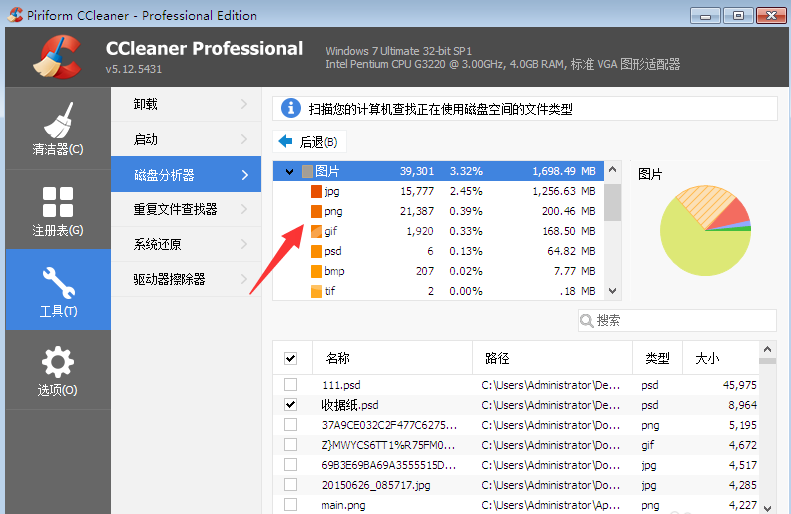Click the chevron next to 系统还原
This screenshot has height=514, width=791.
point(244,244)
